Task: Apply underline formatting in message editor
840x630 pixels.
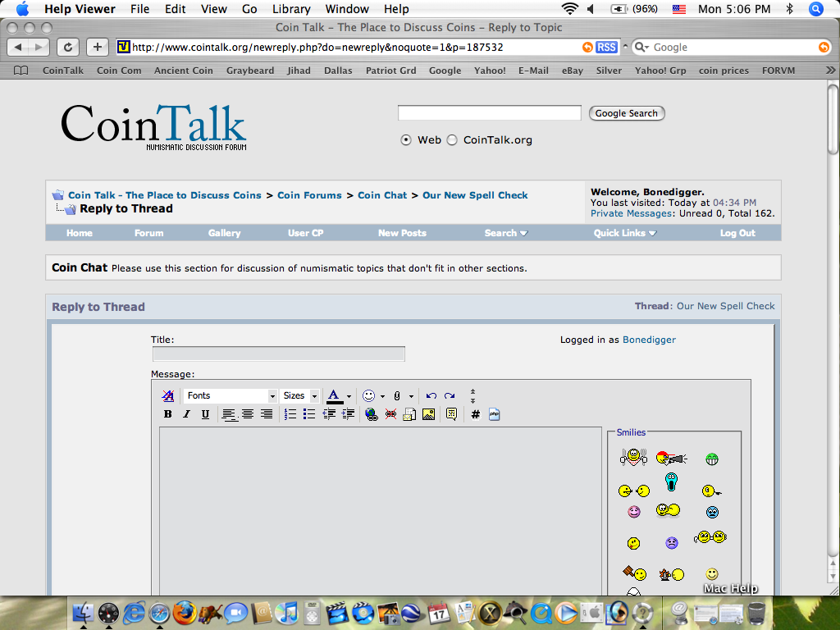Action: click(x=205, y=414)
